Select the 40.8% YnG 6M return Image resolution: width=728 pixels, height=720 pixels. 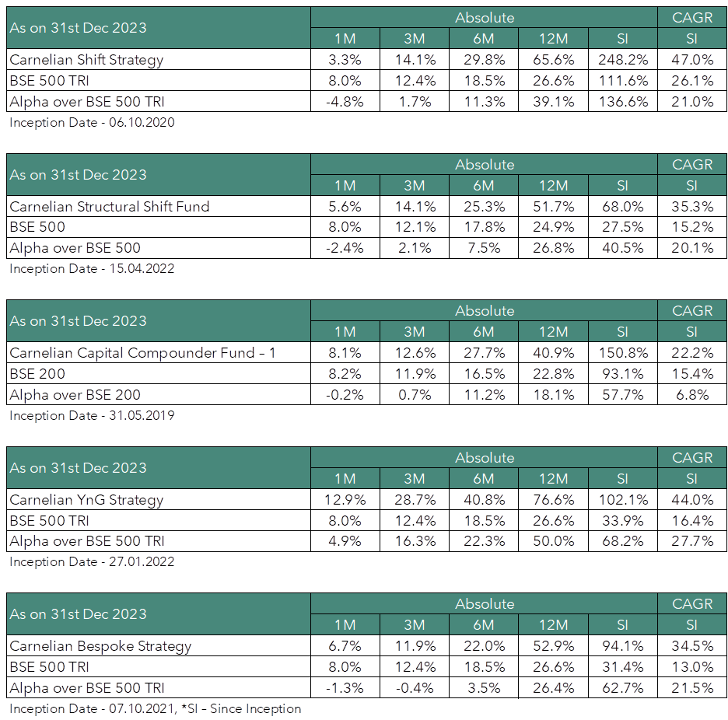484,500
